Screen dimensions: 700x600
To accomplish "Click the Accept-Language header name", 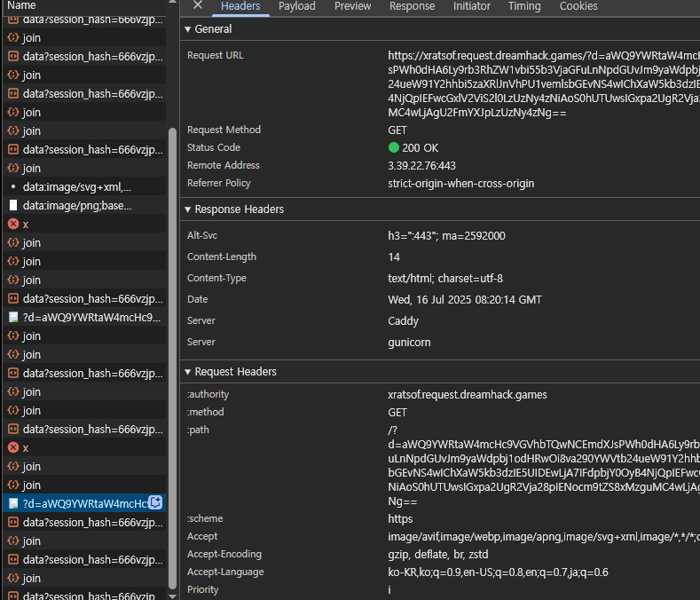I will point(225,572).
